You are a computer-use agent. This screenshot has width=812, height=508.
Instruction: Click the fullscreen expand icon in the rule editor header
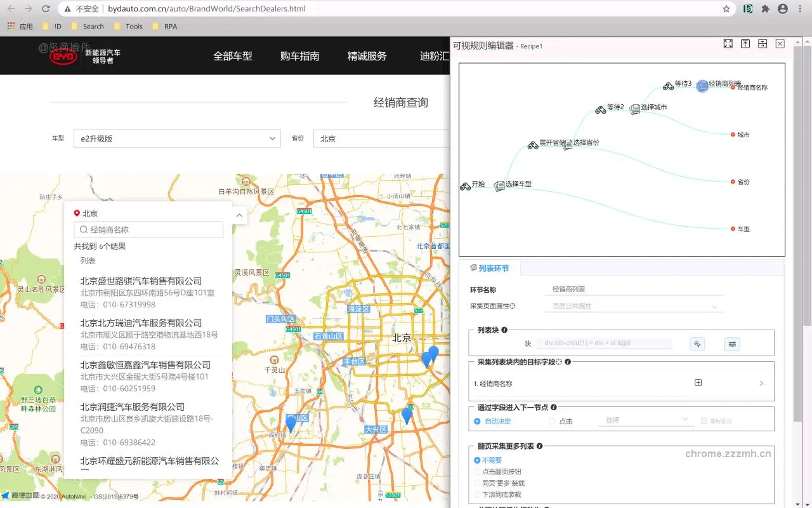point(728,44)
